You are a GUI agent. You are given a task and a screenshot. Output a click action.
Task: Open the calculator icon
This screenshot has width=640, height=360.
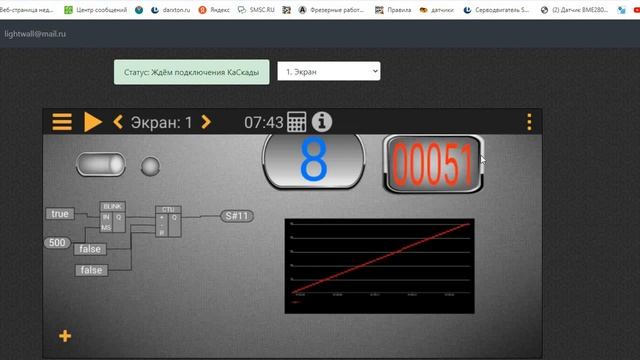[x=296, y=122]
